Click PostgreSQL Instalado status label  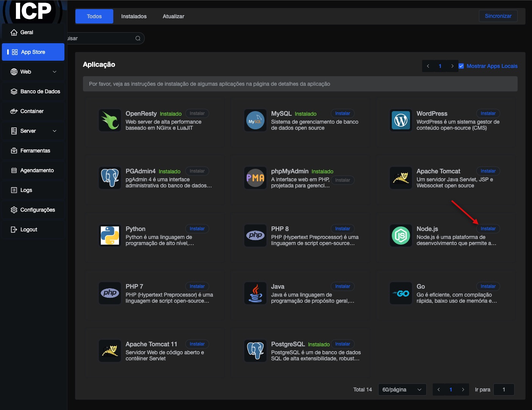tap(319, 344)
